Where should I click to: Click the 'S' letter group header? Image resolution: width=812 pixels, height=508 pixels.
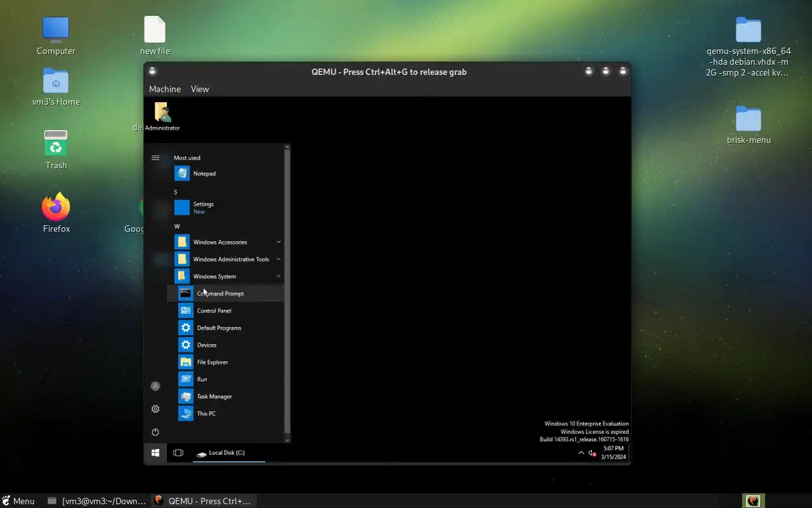coord(176,192)
